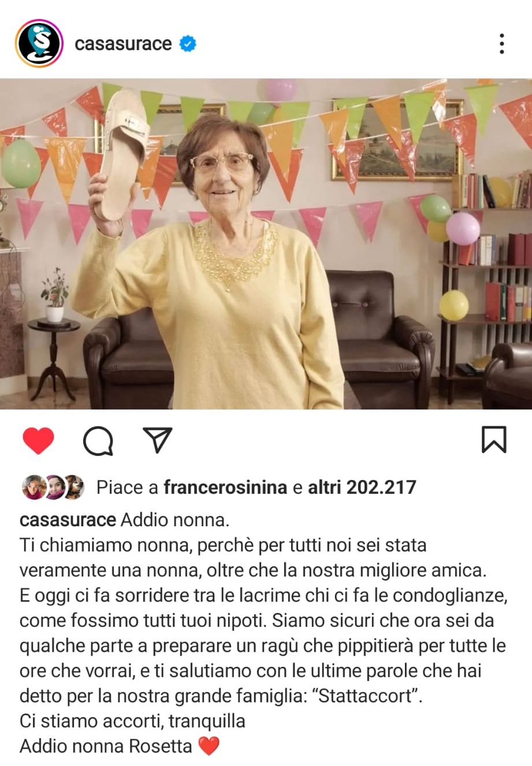
Task: Click the Piace a likes label
Action: coord(127,487)
